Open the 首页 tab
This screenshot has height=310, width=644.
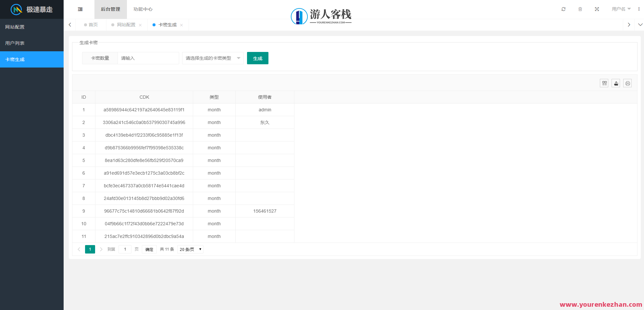93,25
